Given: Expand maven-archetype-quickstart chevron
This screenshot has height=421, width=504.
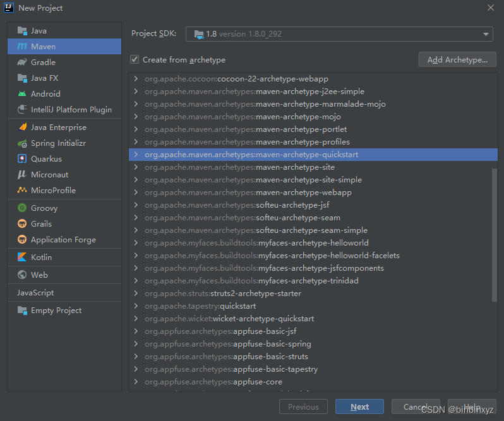Looking at the screenshot, I should (136, 155).
